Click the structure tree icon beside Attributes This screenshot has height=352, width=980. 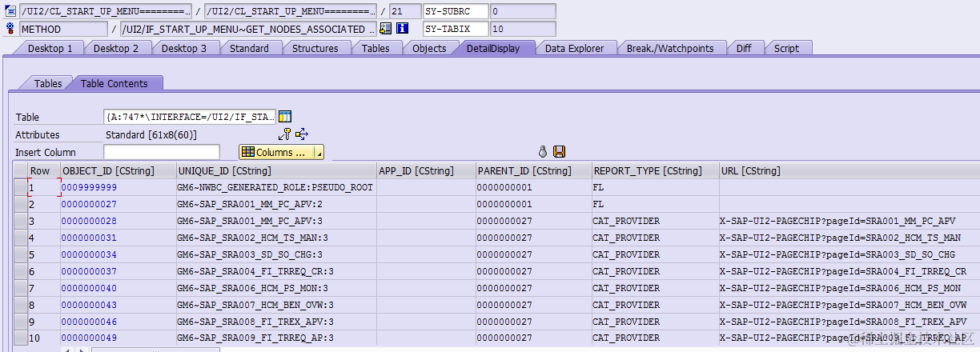click(x=301, y=134)
